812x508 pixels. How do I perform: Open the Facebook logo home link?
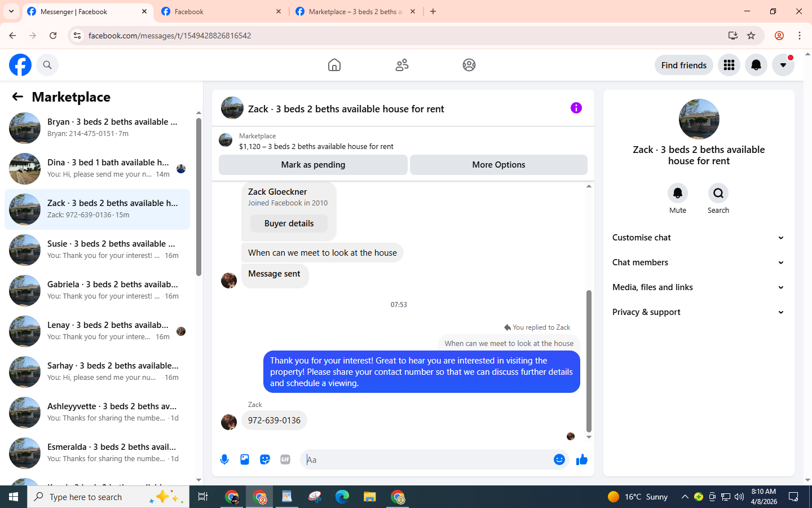click(x=20, y=65)
